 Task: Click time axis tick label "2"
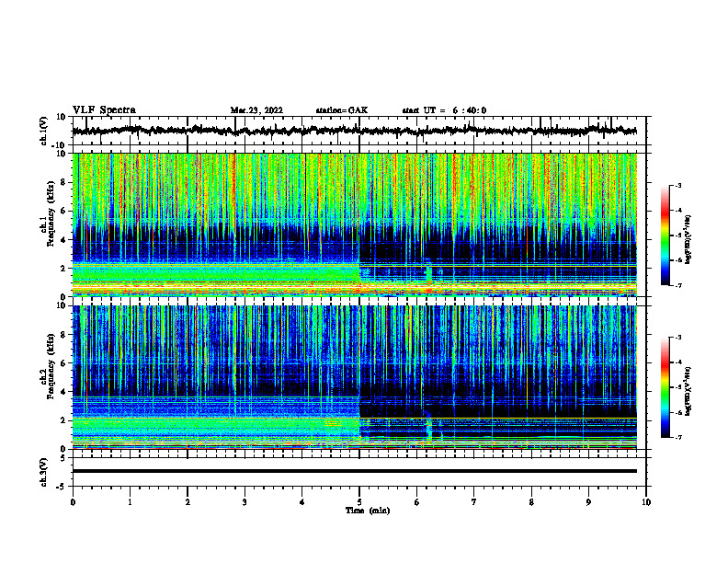click(x=188, y=502)
